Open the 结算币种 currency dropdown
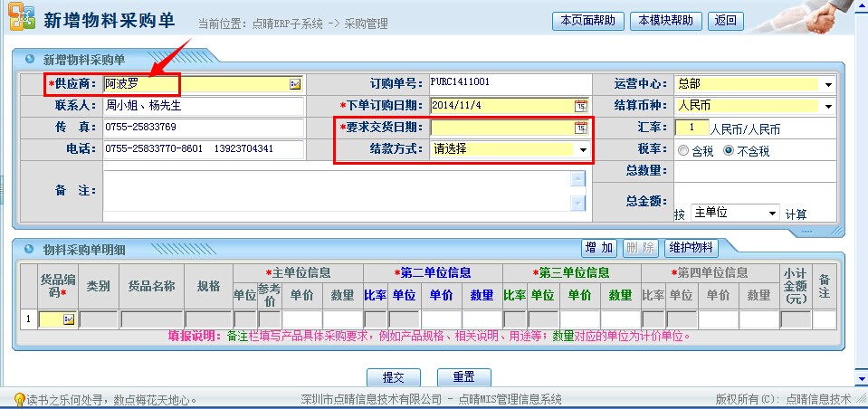Screen dimensions: 868x409 coord(828,107)
